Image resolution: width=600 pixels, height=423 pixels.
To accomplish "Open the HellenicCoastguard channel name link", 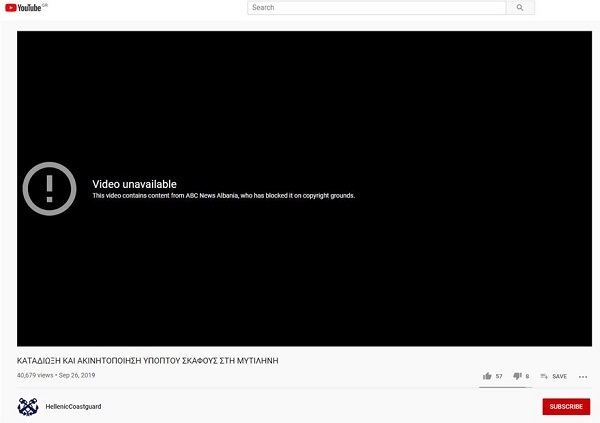I will pyautogui.click(x=74, y=406).
